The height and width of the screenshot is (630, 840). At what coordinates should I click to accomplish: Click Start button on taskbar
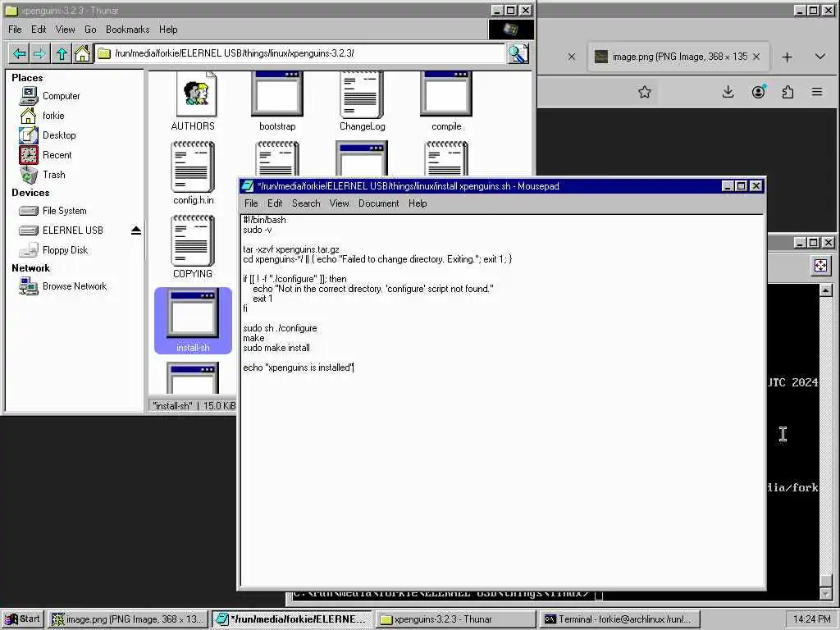pos(22,619)
